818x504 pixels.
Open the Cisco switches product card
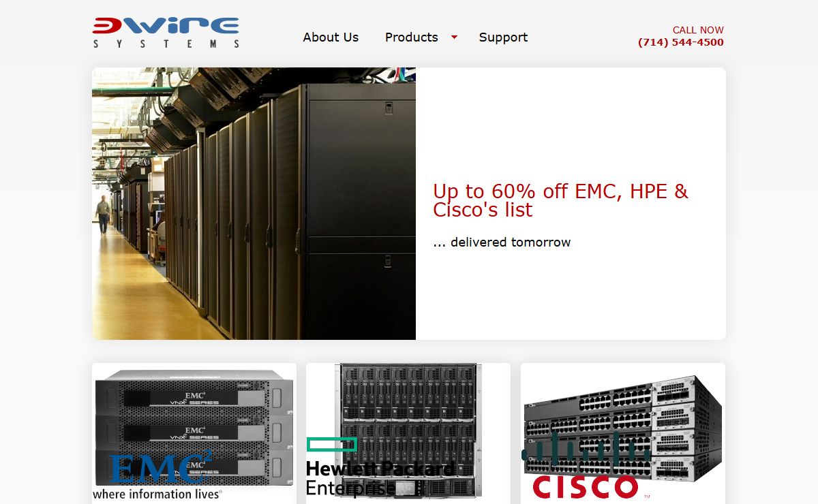623,433
